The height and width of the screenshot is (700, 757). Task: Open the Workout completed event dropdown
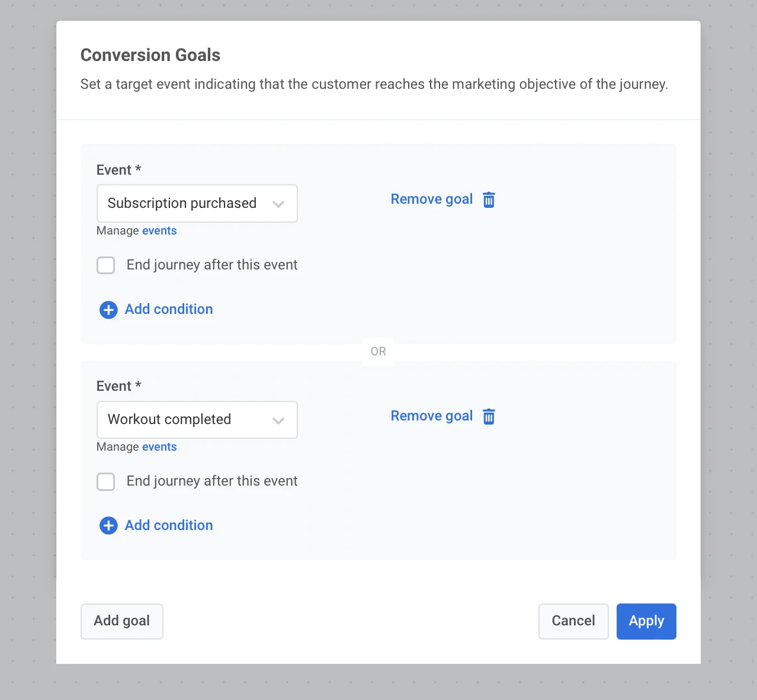point(197,420)
